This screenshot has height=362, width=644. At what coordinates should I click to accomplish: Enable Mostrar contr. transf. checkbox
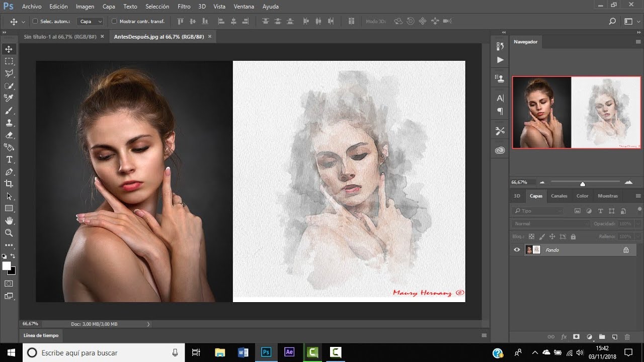114,22
